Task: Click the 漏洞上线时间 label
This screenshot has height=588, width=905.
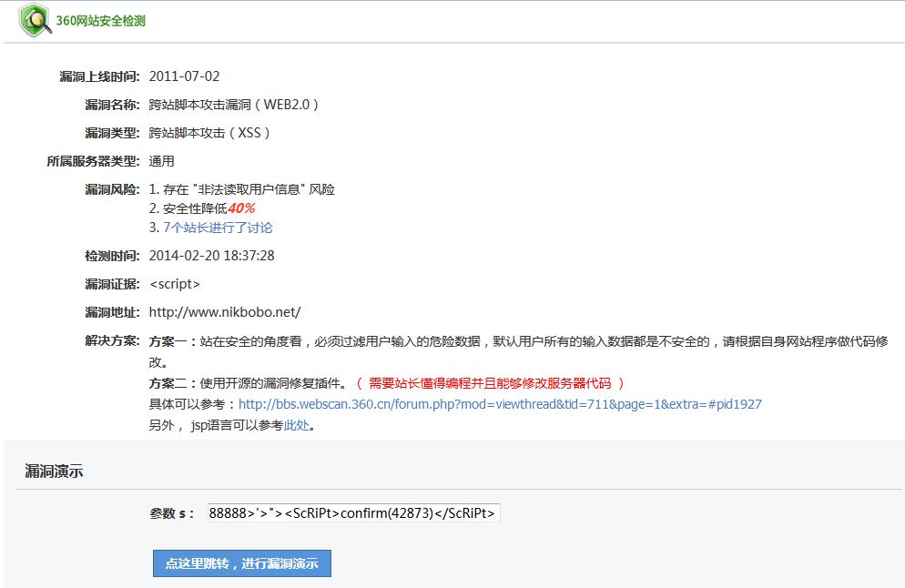Action: click(x=99, y=76)
